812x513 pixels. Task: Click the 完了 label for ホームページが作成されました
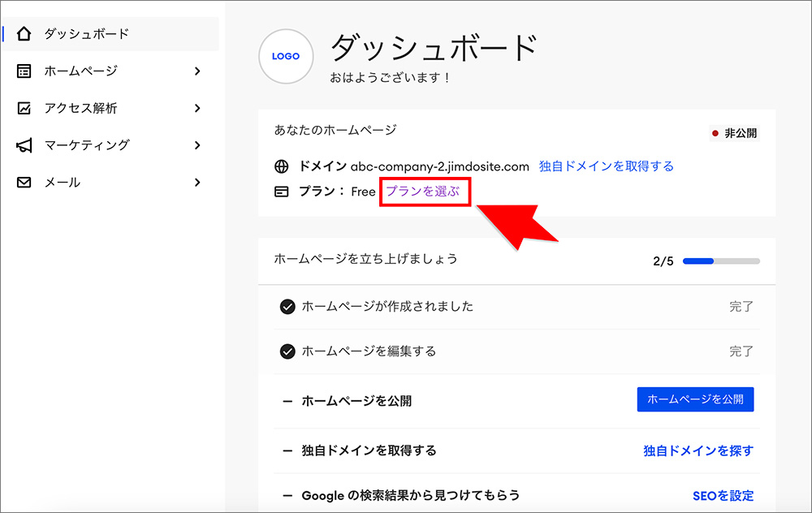[x=741, y=307]
